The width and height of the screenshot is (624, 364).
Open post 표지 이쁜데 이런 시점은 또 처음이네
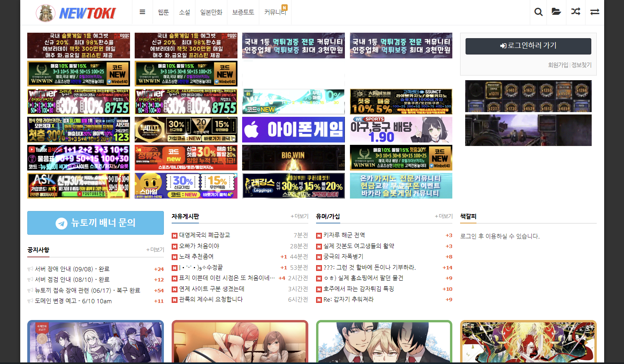click(x=227, y=278)
